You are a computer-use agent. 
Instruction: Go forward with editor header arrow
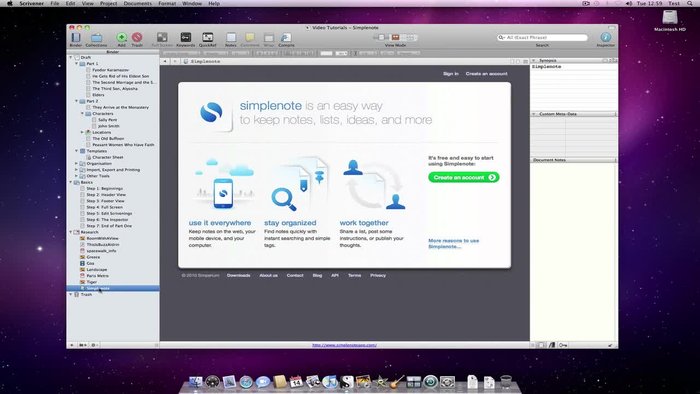175,61
